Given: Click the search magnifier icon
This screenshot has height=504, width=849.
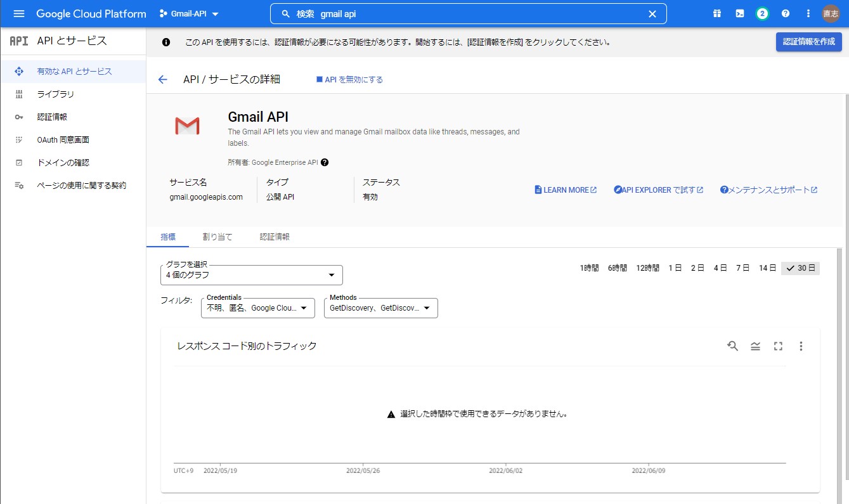Looking at the screenshot, I should pos(285,14).
